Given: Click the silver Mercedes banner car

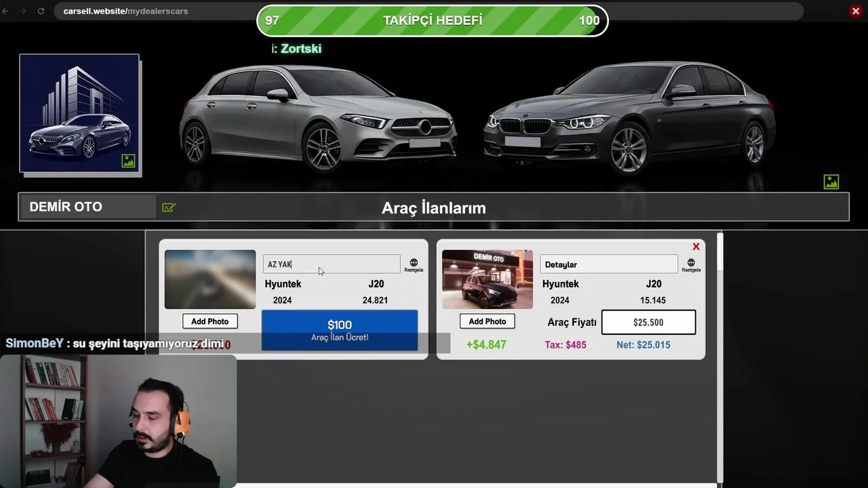Looking at the screenshot, I should tap(317, 119).
